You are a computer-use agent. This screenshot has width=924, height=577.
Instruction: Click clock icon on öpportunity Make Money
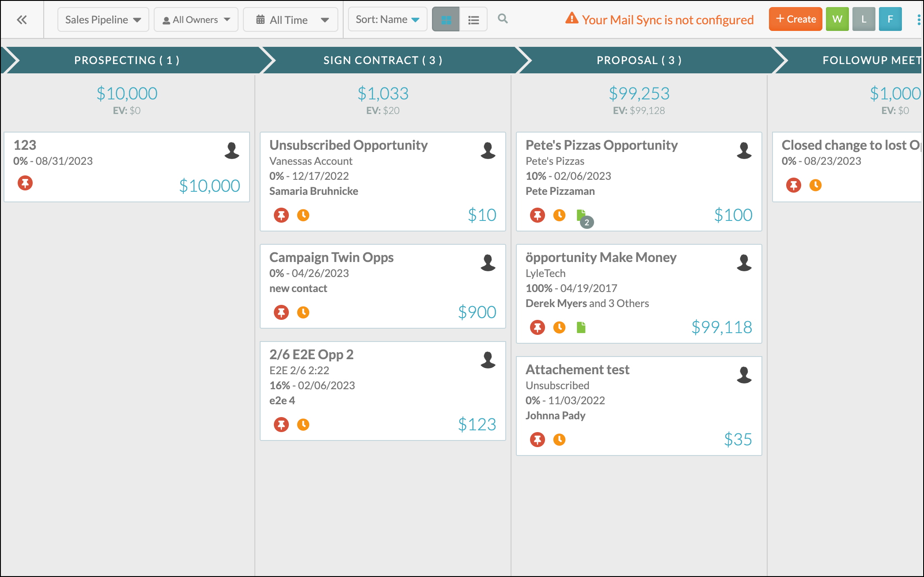[559, 327]
